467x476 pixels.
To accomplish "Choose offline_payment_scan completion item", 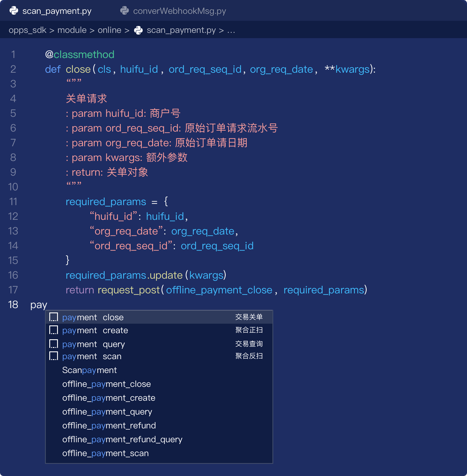I will click(106, 453).
